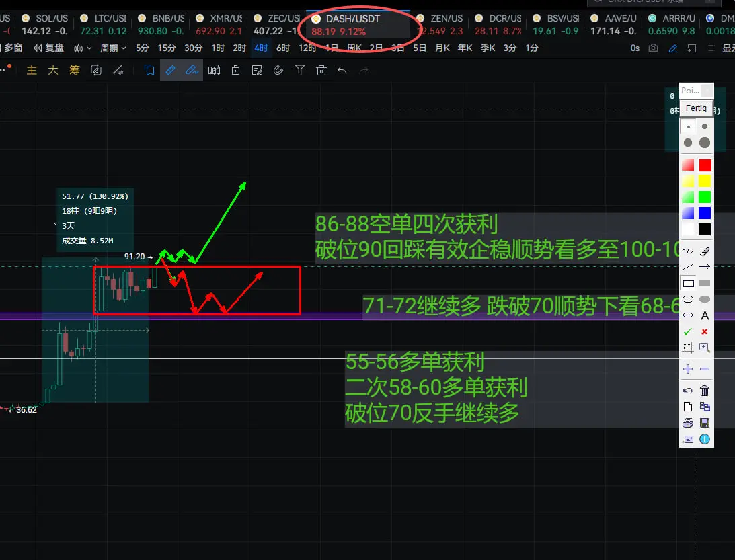Screen dimensions: 735x560
Task: Select the outlined rectangle tool
Action: coord(688,283)
